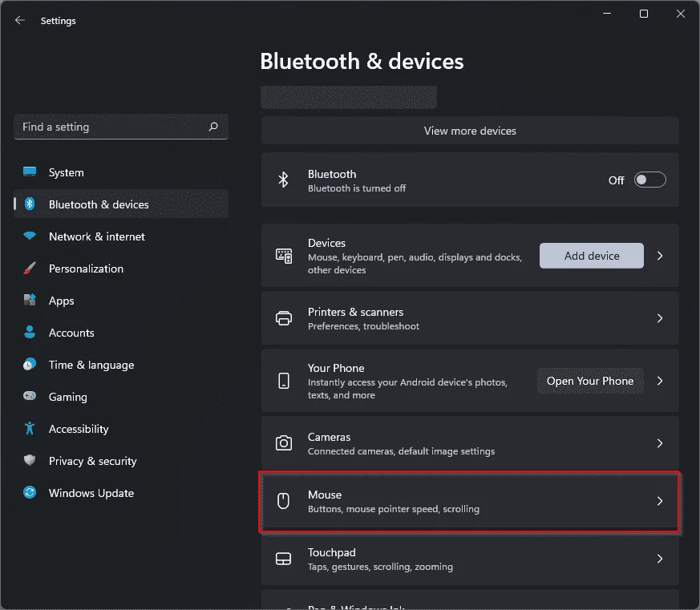Click the camera icon in Cameras row
The height and width of the screenshot is (610, 700).
[284, 443]
